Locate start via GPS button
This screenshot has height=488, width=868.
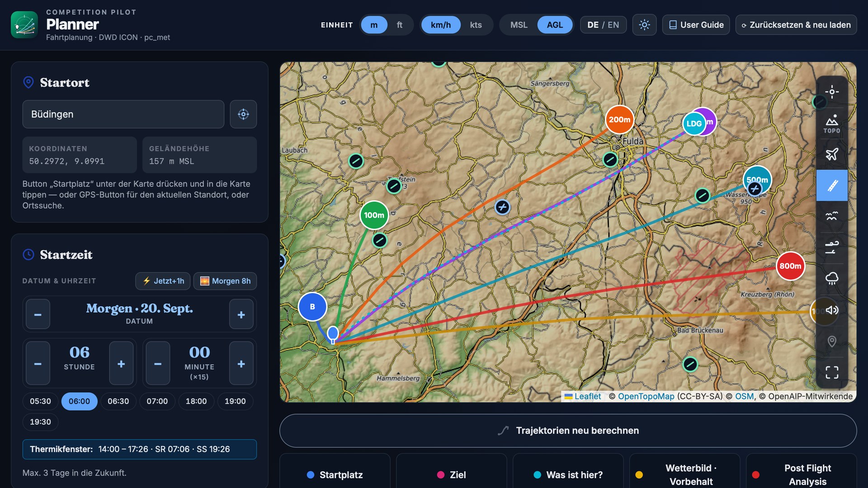243,114
